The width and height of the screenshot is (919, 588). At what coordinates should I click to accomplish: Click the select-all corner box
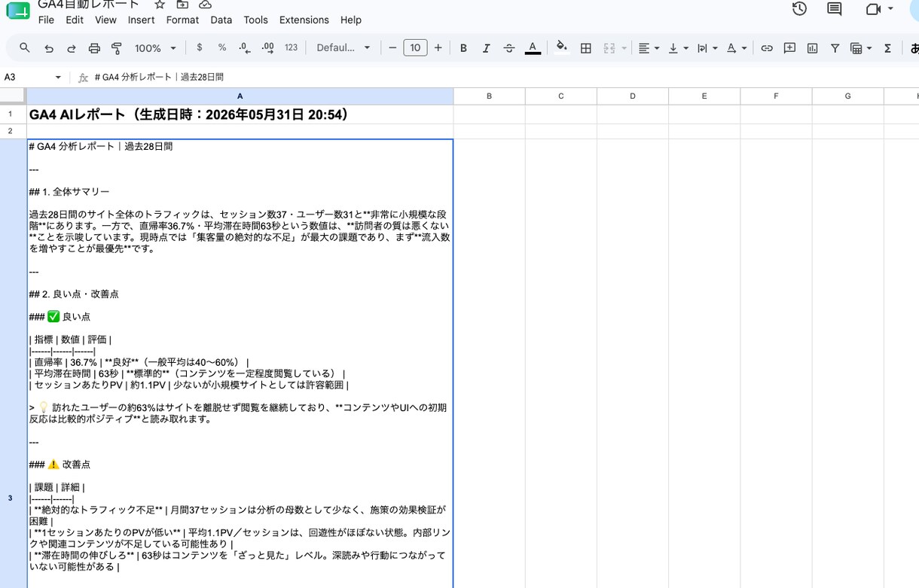pos(13,96)
